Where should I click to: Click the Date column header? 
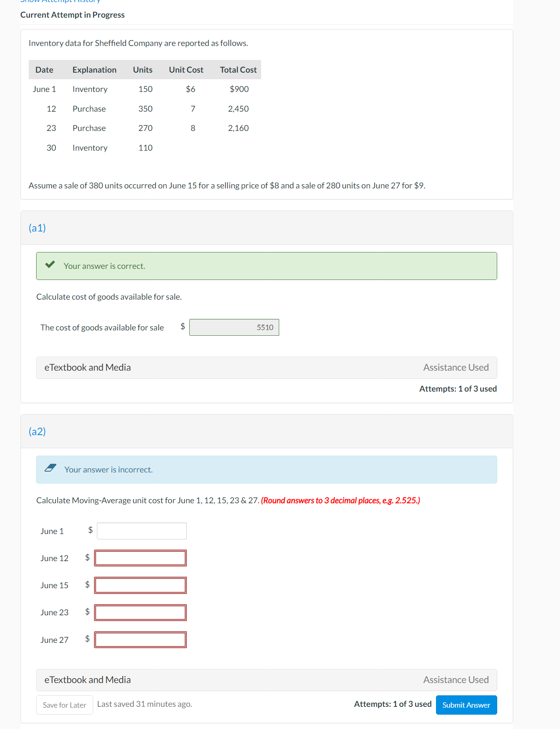click(44, 70)
